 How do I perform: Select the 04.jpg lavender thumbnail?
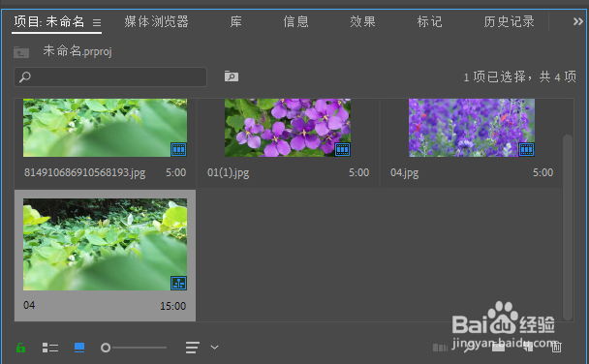472,128
